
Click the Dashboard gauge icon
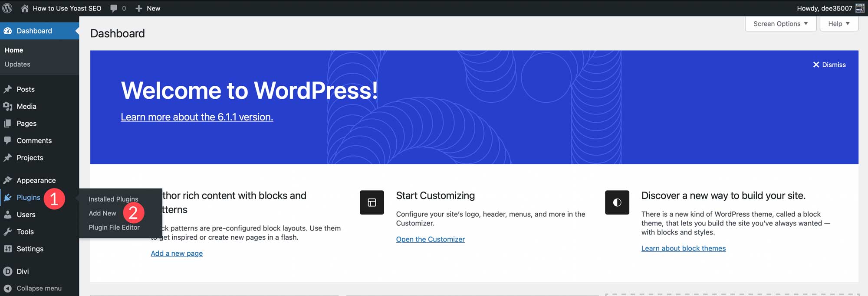tap(8, 31)
